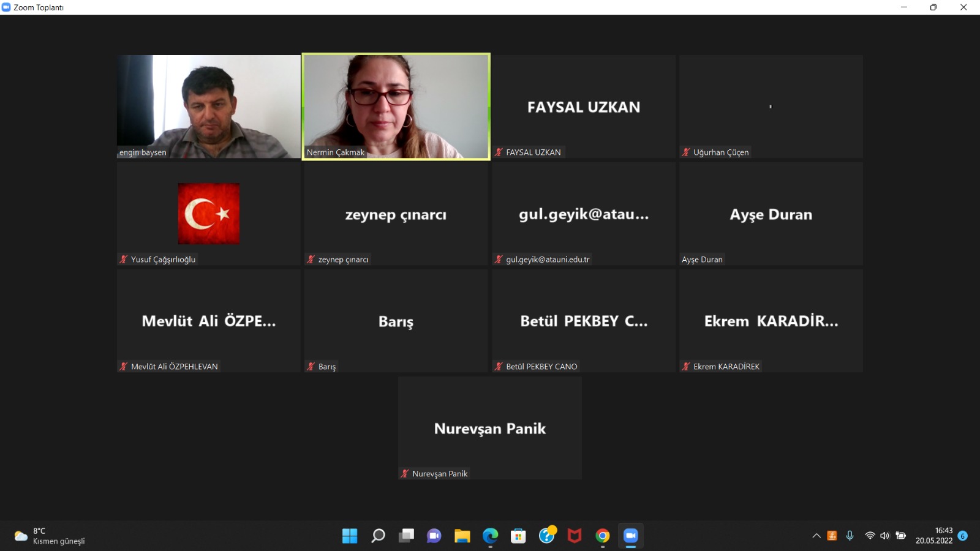
Task: Click the Zoom app icon in the taskbar
Action: (x=631, y=536)
